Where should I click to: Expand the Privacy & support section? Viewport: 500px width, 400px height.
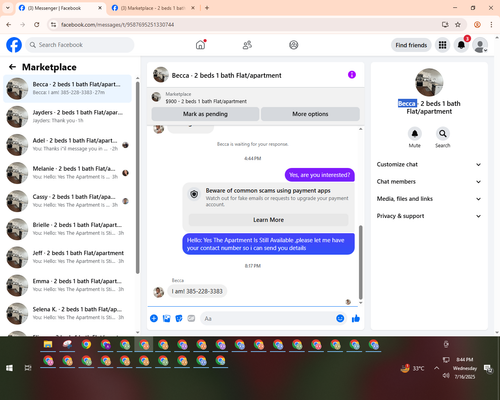429,216
